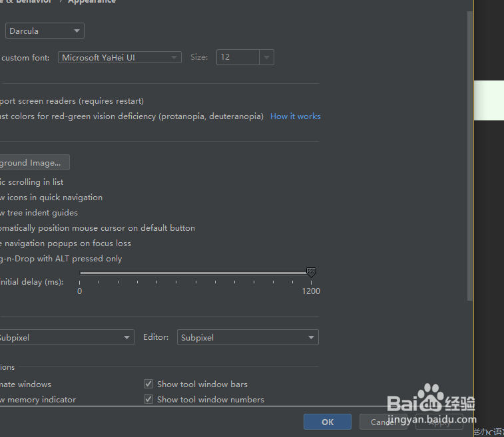Click 'navigation popups on focus loss' text

pos(68,243)
